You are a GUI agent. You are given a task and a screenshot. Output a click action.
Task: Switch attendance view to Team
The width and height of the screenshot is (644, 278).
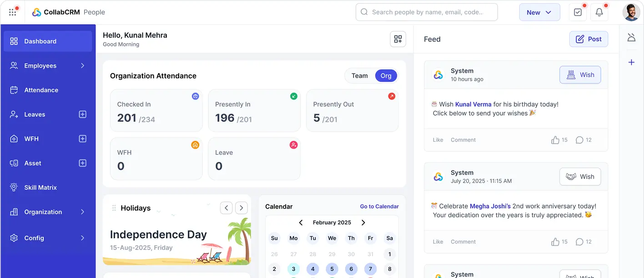tap(359, 75)
